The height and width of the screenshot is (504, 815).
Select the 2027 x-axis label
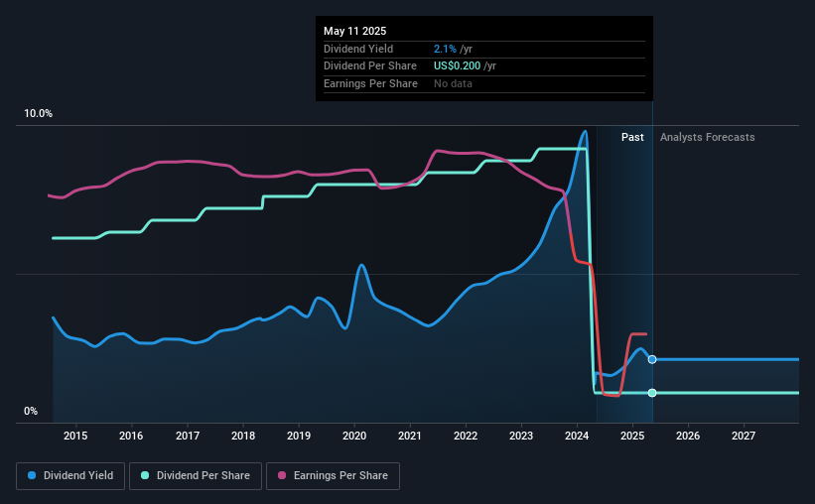pos(744,436)
